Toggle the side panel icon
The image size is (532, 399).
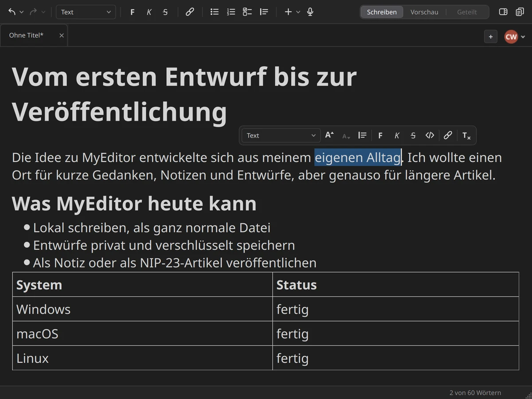[x=503, y=12]
